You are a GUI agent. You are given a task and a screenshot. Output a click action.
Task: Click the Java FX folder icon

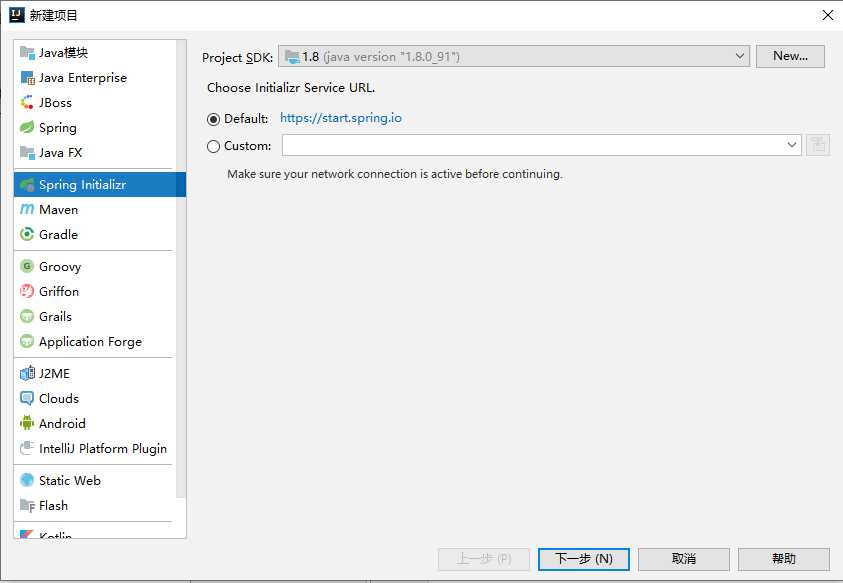[x=27, y=152]
